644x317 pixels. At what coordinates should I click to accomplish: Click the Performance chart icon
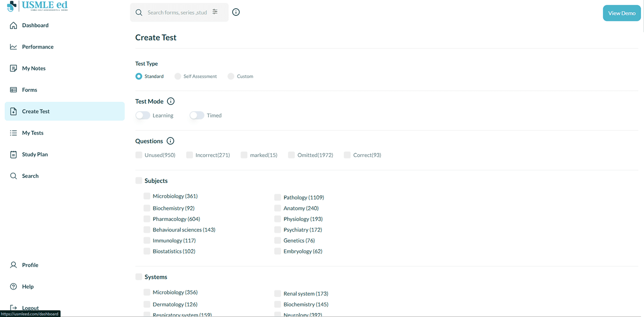13,47
